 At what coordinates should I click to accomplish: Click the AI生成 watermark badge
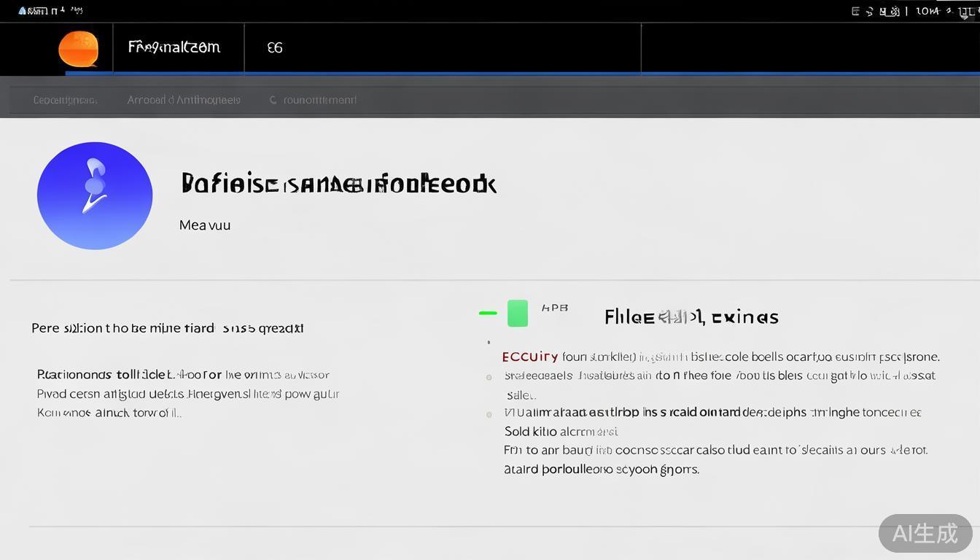tap(925, 533)
